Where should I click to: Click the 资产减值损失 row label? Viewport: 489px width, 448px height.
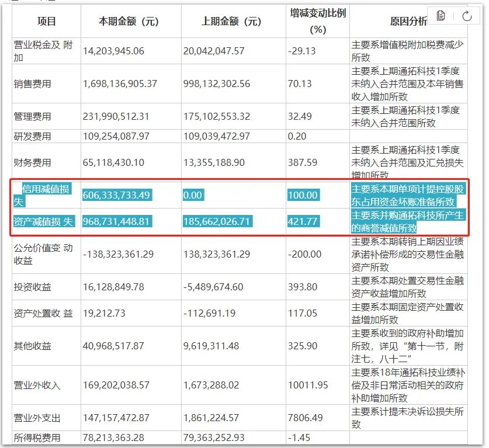click(x=44, y=221)
